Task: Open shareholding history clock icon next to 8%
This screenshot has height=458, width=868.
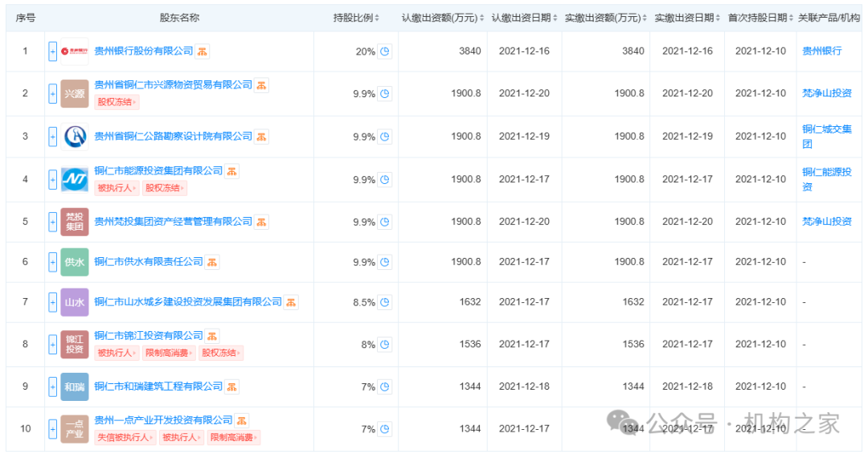Action: 385,345
